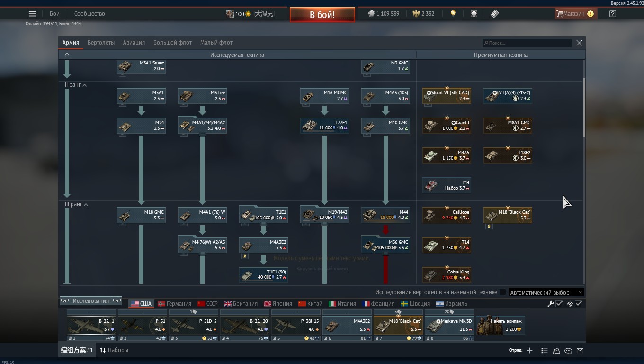
Task: Select the Cobra King premium tank
Action: pyautogui.click(x=447, y=275)
